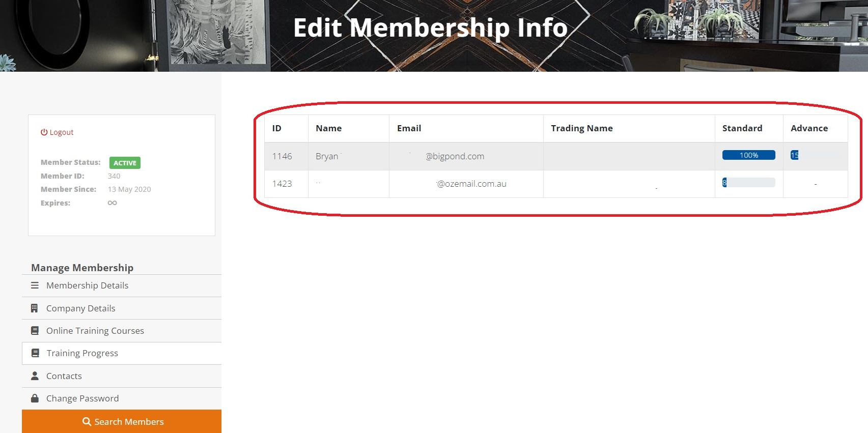Click the Contacts person icon
Image resolution: width=868 pixels, height=433 pixels.
[x=35, y=376]
